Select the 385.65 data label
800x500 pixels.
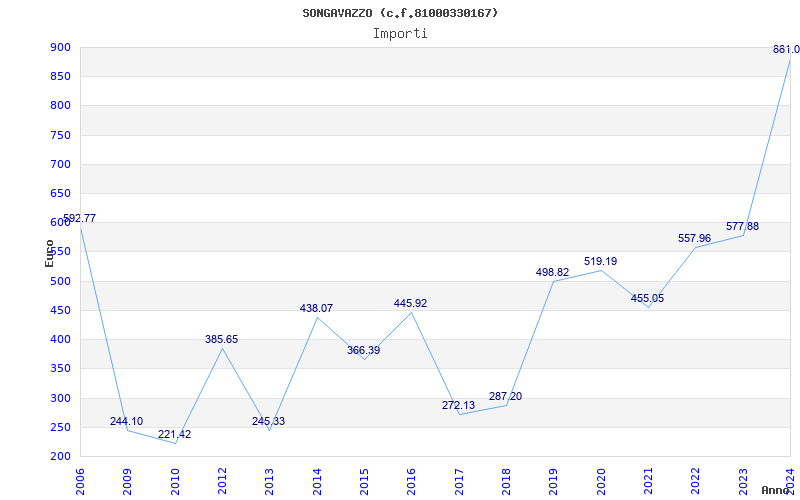click(221, 339)
